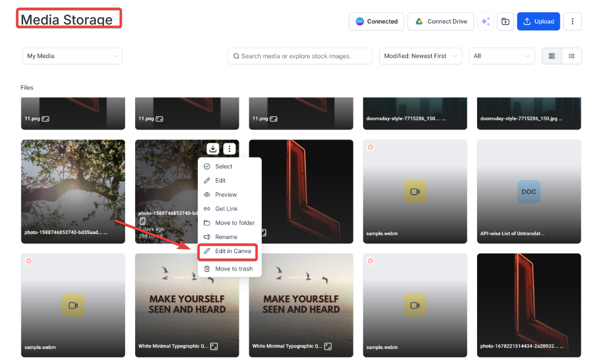Image resolution: width=592 pixels, height=364 pixels.
Task: Click the new folder icon button
Action: click(x=505, y=21)
